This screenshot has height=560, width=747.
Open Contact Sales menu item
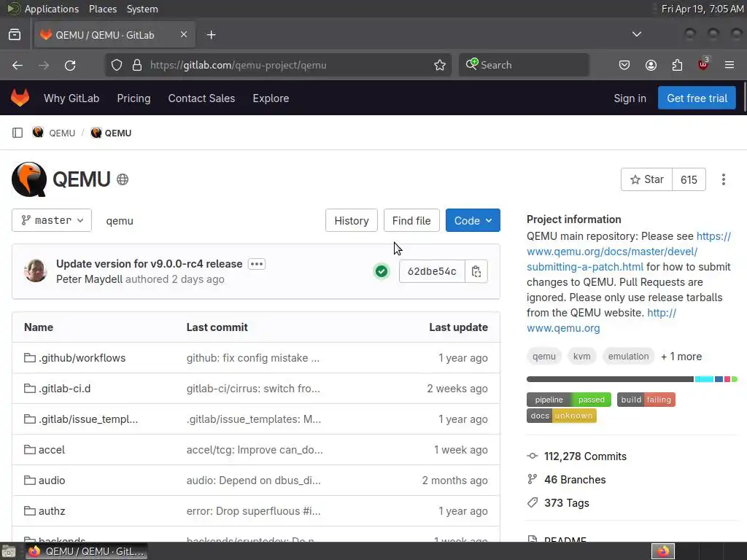201,98
